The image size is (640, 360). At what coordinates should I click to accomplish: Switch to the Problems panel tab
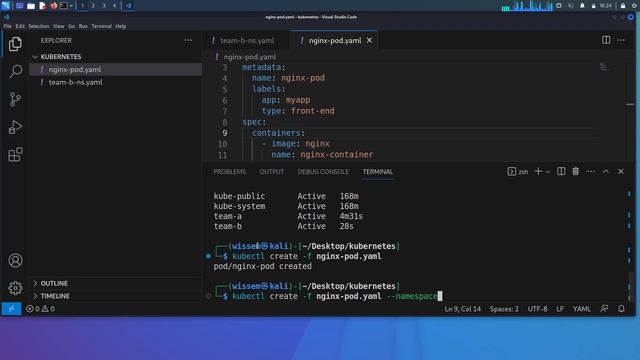pyautogui.click(x=230, y=172)
